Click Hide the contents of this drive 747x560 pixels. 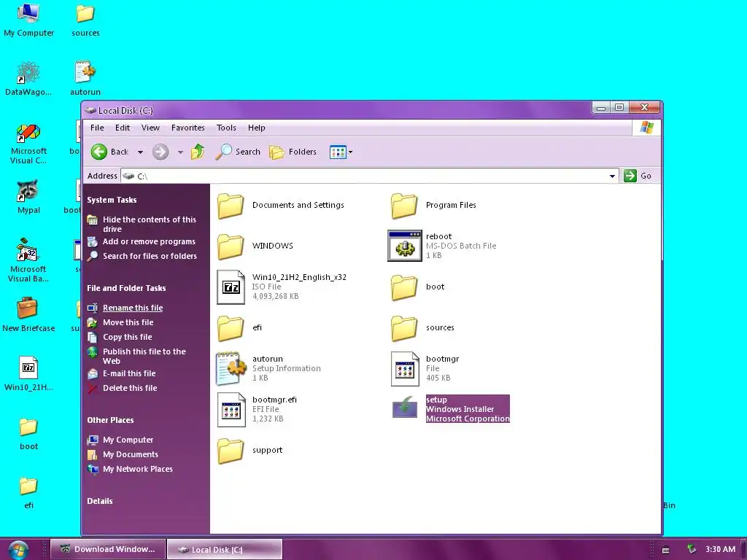tap(149, 225)
